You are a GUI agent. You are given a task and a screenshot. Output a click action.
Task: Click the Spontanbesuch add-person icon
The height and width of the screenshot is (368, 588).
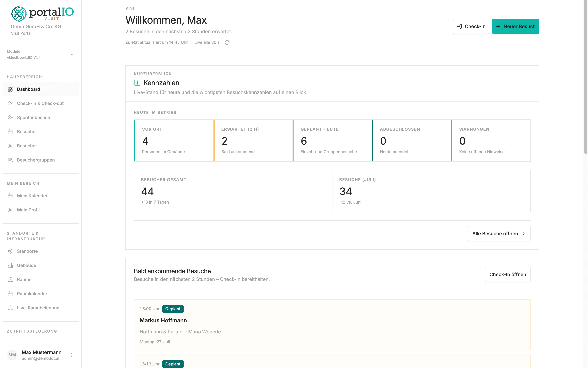(x=10, y=118)
